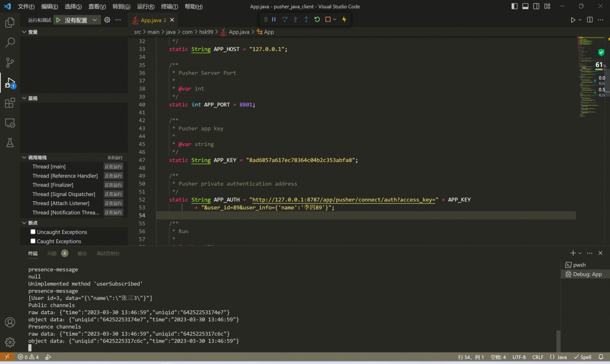Toggle the bottom panel layout icon
610x364 pixels.
click(525, 6)
